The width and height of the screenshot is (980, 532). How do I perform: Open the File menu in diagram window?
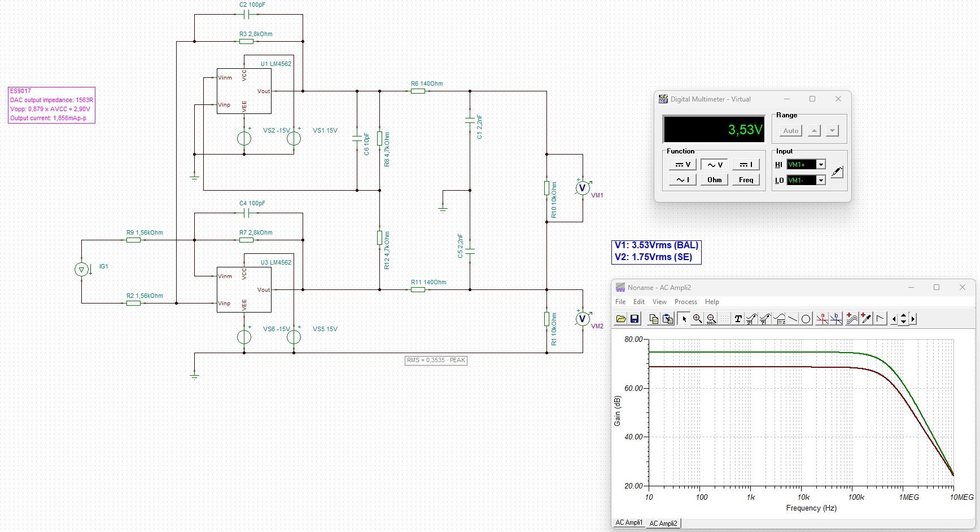coord(620,302)
